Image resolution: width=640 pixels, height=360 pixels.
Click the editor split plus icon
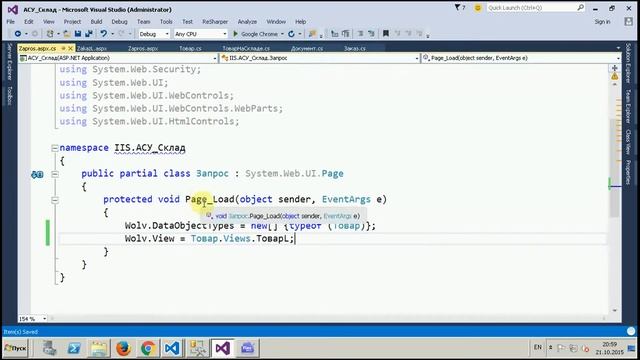click(x=615, y=68)
